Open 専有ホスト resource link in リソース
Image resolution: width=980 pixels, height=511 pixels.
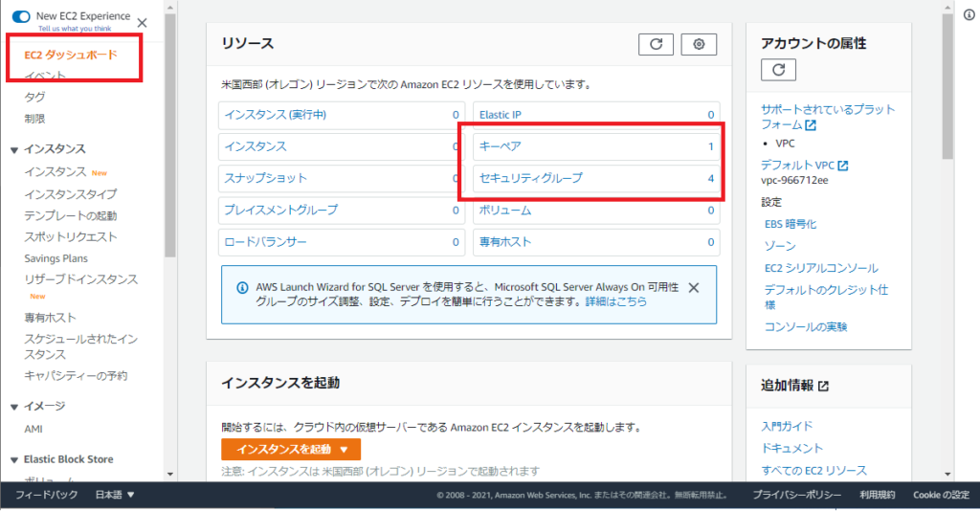point(505,242)
